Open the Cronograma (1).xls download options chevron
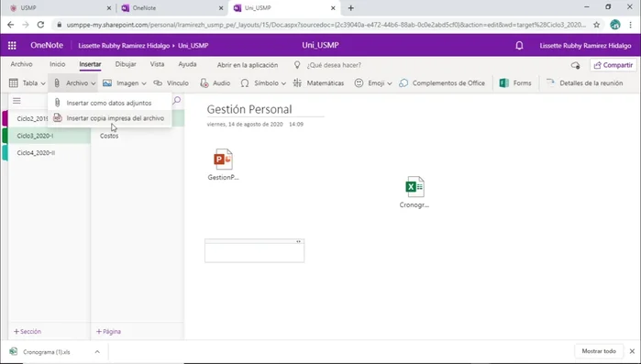The image size is (641, 364). tap(97, 351)
